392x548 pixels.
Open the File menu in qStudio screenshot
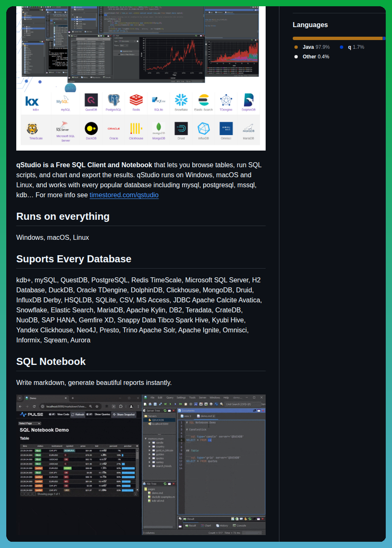pos(153,398)
